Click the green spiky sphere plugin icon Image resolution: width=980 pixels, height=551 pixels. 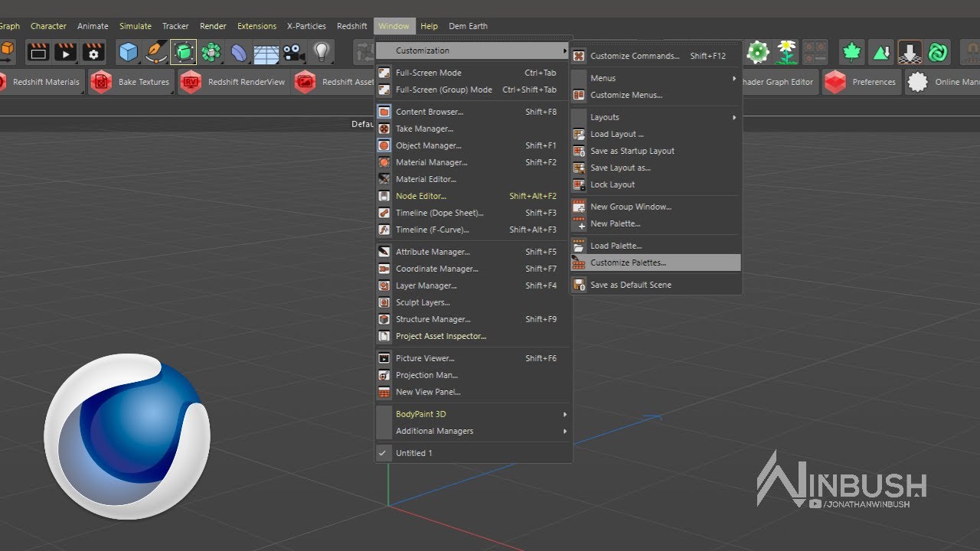758,51
